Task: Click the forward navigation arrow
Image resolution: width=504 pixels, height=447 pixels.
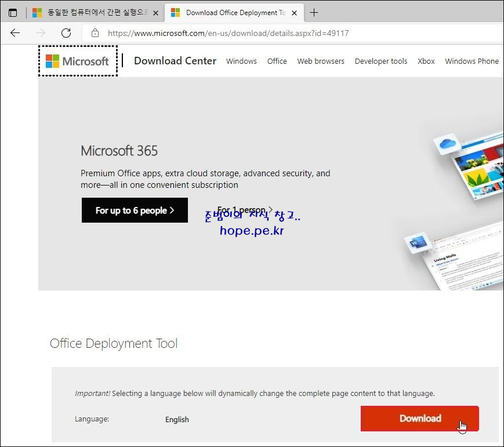Action: click(x=41, y=33)
